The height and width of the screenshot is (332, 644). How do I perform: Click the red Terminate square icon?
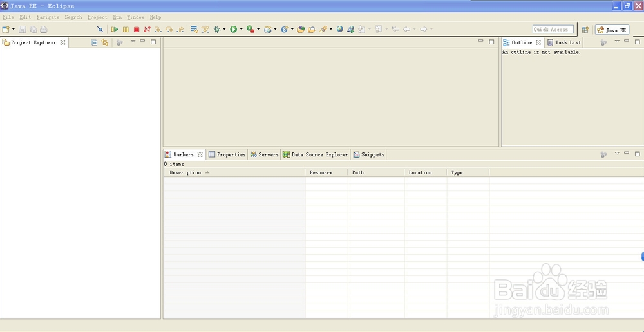pyautogui.click(x=137, y=29)
